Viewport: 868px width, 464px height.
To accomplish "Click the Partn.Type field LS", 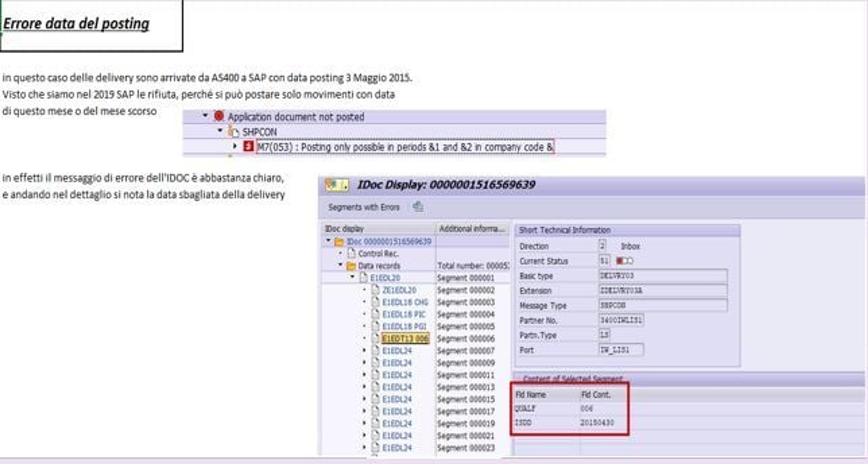I will click(x=604, y=335).
